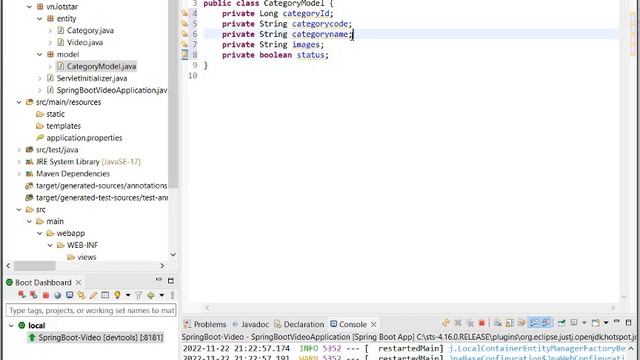Open Boot Dashboard view menu (three dots)

[172, 295]
